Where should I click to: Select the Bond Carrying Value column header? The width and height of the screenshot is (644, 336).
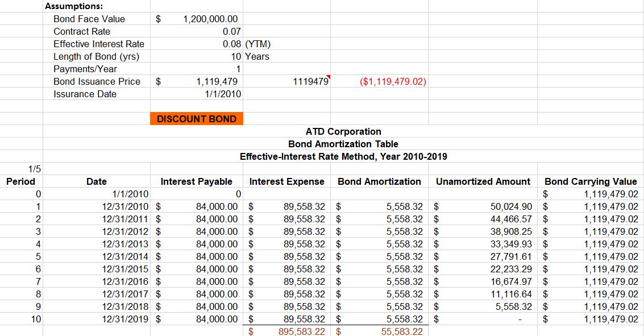tap(591, 181)
